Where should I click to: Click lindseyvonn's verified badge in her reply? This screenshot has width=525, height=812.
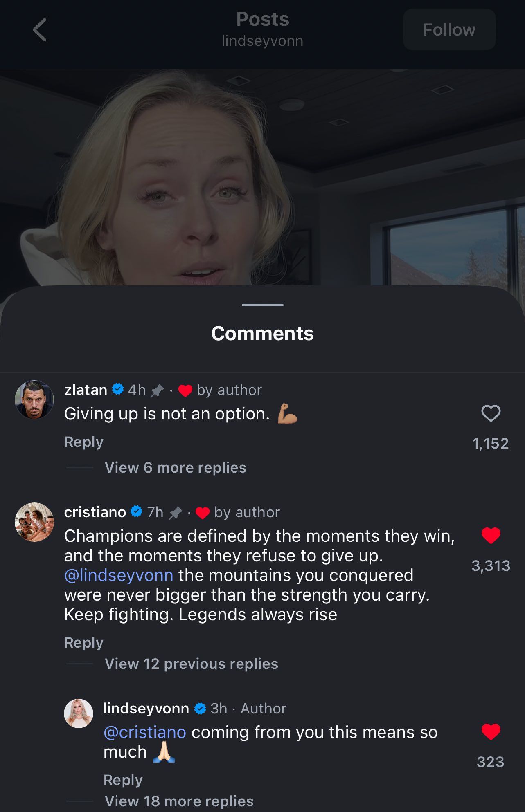pos(200,708)
